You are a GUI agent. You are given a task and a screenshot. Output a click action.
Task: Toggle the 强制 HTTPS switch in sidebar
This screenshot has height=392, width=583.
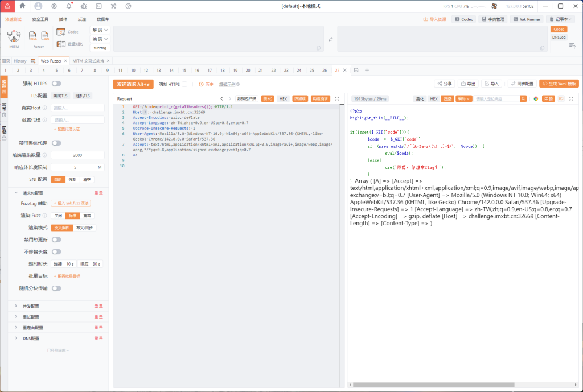pos(56,84)
